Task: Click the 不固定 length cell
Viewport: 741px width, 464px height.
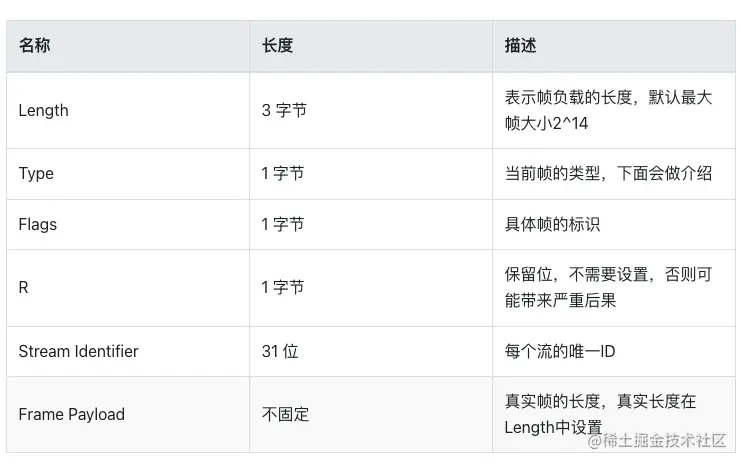Action: tap(286, 414)
